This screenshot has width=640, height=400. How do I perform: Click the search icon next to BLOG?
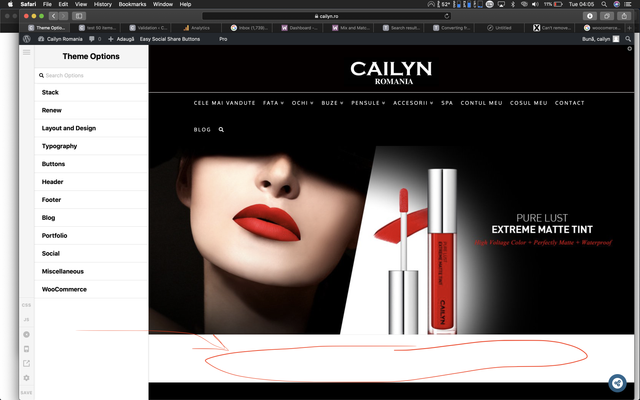(x=221, y=129)
